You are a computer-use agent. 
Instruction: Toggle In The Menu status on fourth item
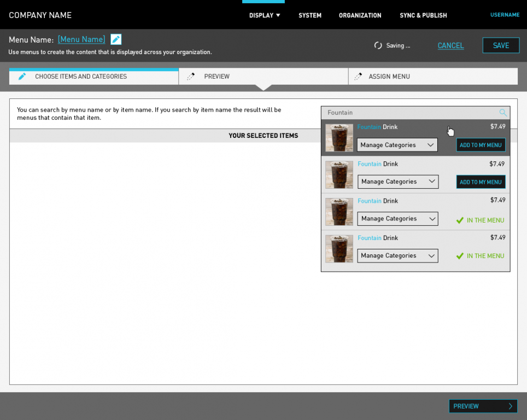480,256
